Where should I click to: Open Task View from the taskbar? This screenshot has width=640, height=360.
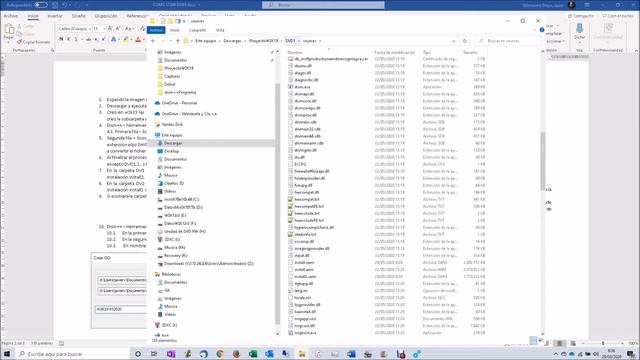coord(154,354)
